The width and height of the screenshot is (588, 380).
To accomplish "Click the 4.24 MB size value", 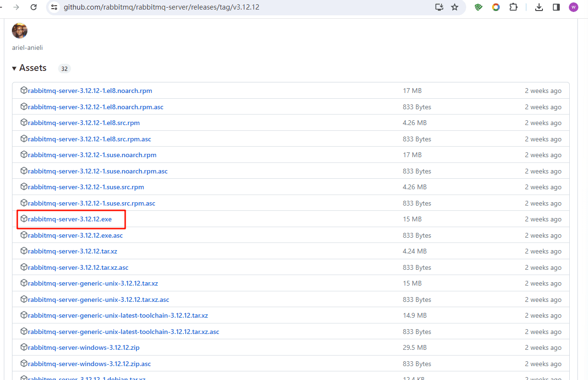I will [x=414, y=251].
